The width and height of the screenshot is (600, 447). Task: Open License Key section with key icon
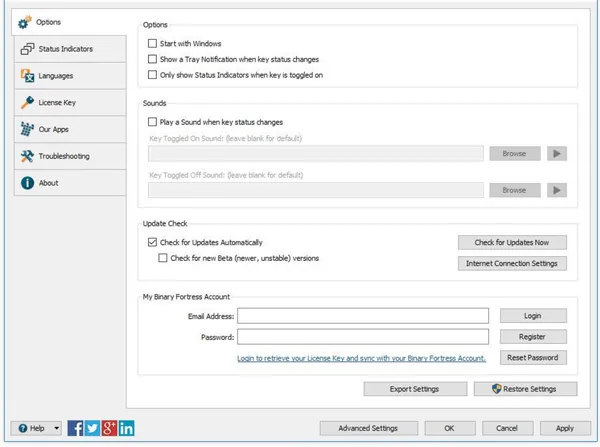(70, 103)
